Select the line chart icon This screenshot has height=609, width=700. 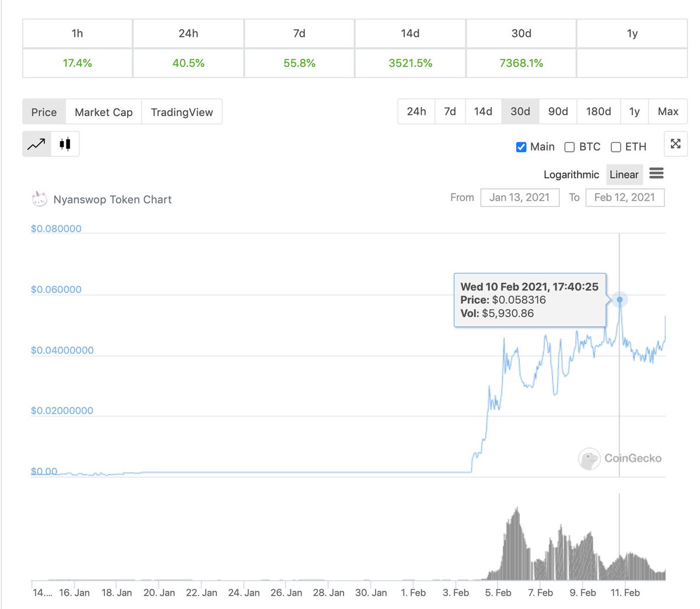(x=36, y=143)
